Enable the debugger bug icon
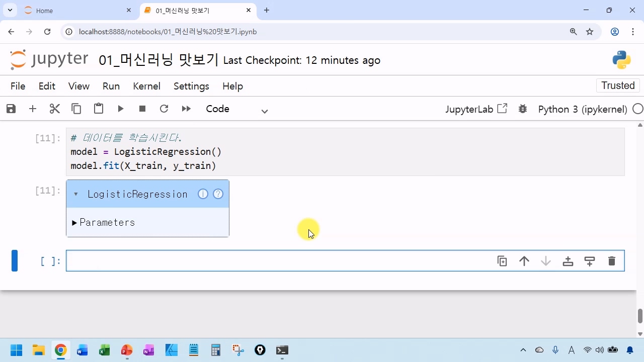This screenshot has height=362, width=644. [523, 109]
